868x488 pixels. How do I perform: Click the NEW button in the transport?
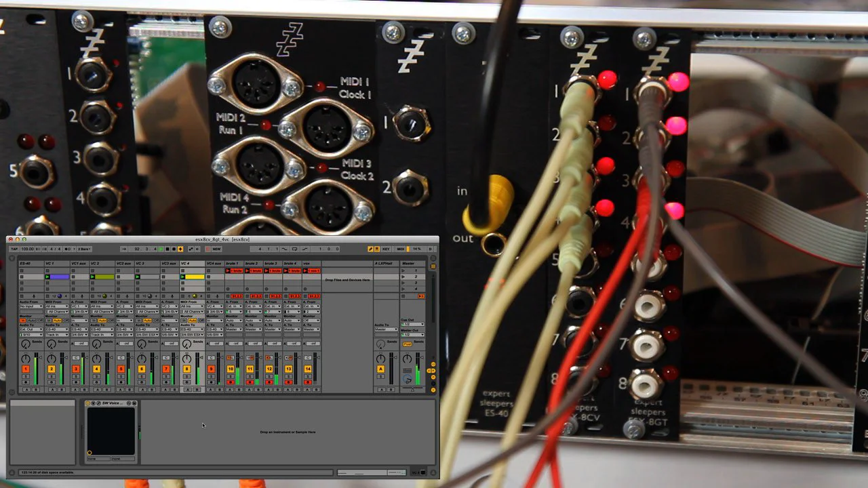click(216, 249)
